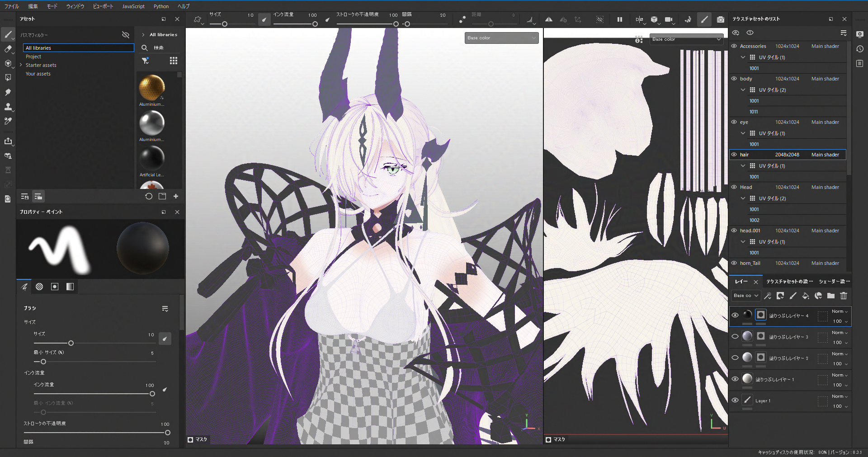Image resolution: width=868 pixels, height=457 pixels.
Task: Click the Aluminium gold material thumbnail
Action: tap(152, 88)
